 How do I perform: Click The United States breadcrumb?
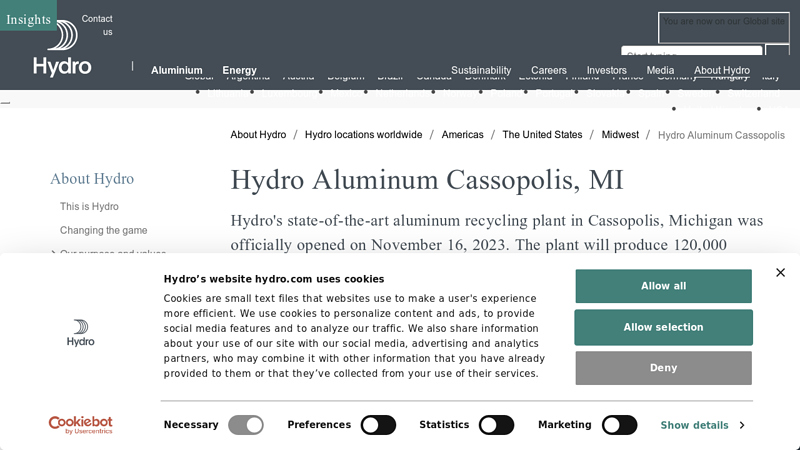(x=542, y=135)
